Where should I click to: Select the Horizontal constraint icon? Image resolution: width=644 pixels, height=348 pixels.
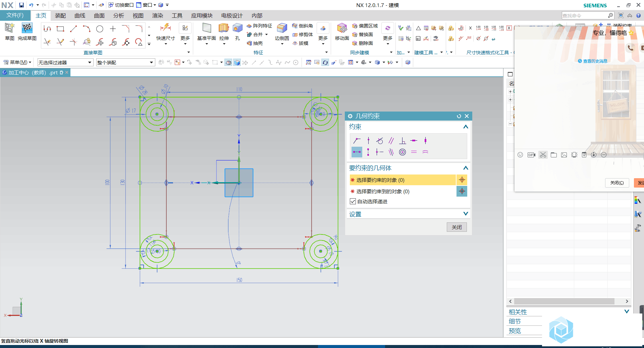[x=414, y=141]
